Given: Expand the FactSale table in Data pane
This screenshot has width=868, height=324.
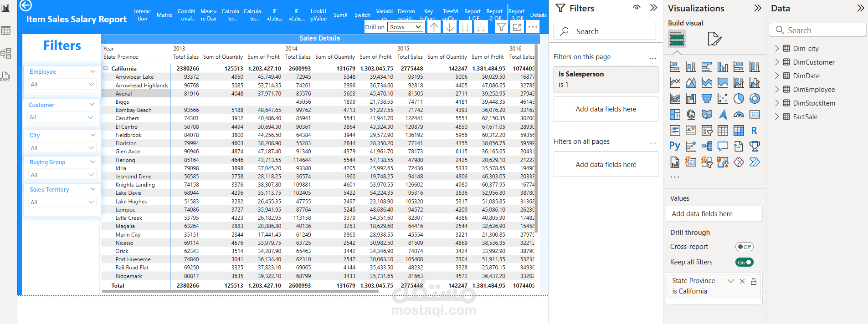Looking at the screenshot, I should [777, 117].
